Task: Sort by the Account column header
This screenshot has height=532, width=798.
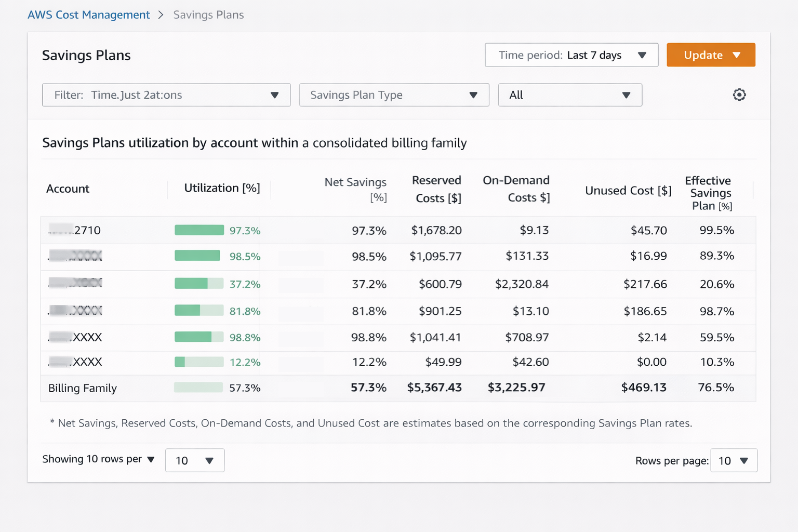Action: pyautogui.click(x=68, y=189)
